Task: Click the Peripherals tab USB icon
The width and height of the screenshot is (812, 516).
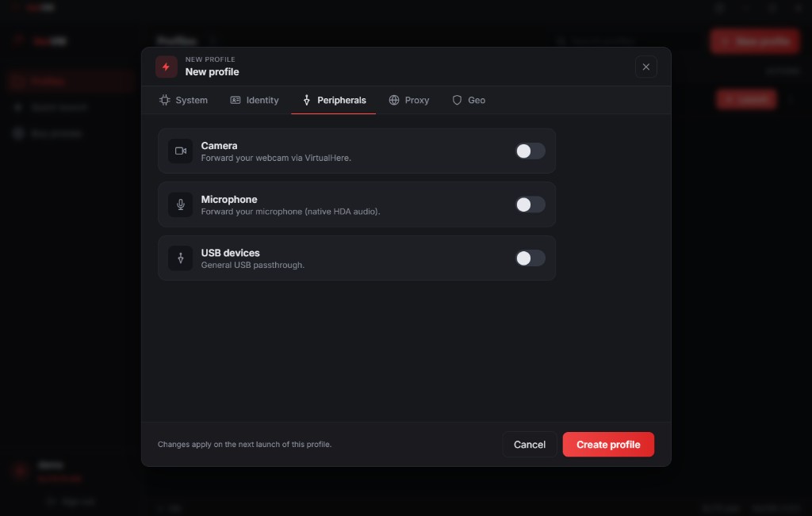Action: 307,100
